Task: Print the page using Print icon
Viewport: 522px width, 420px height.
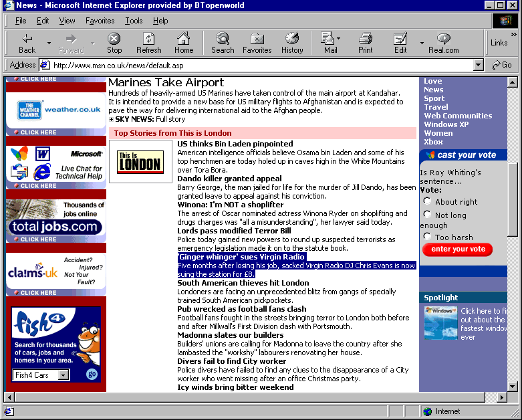Action: [366, 39]
